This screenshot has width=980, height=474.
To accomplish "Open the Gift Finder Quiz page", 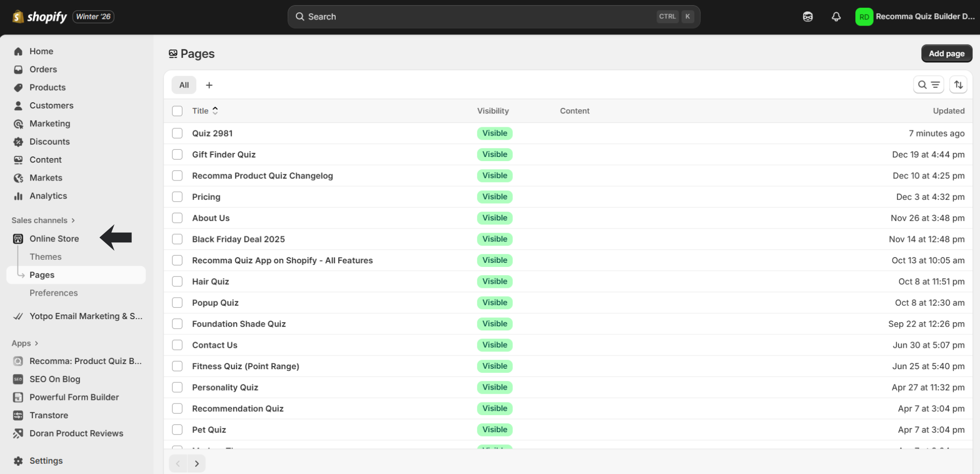I will pyautogui.click(x=224, y=154).
